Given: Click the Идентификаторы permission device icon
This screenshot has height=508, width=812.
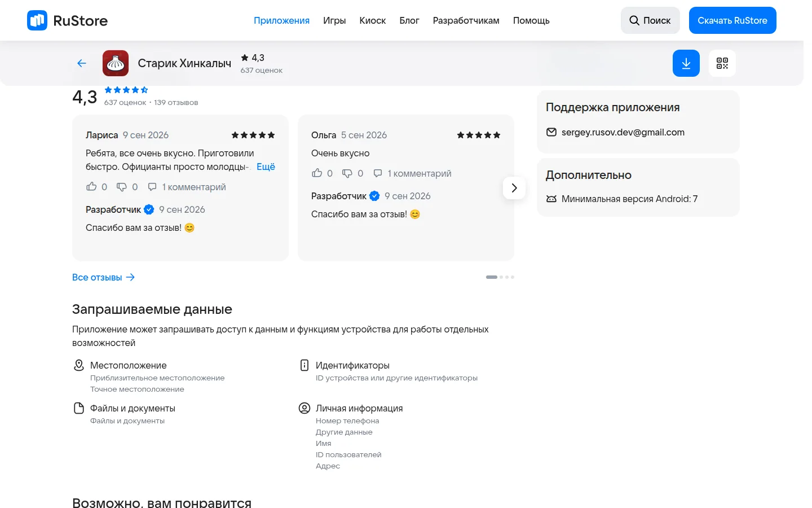Looking at the screenshot, I should (304, 365).
